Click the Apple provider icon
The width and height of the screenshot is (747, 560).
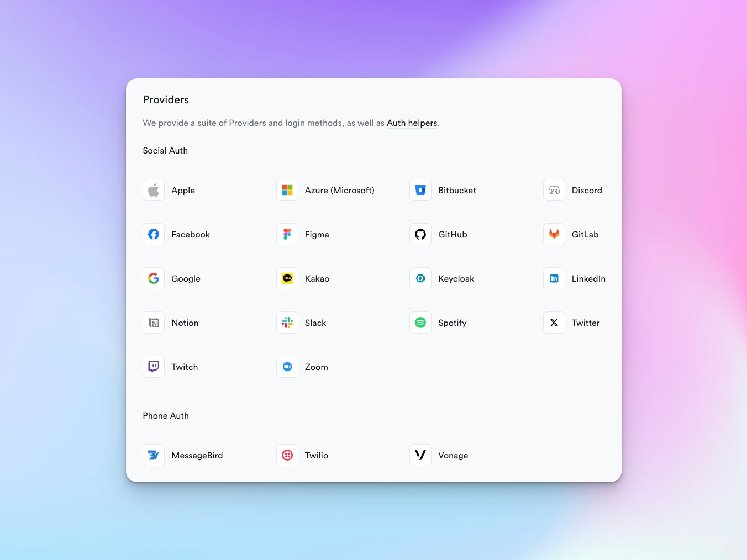click(154, 190)
